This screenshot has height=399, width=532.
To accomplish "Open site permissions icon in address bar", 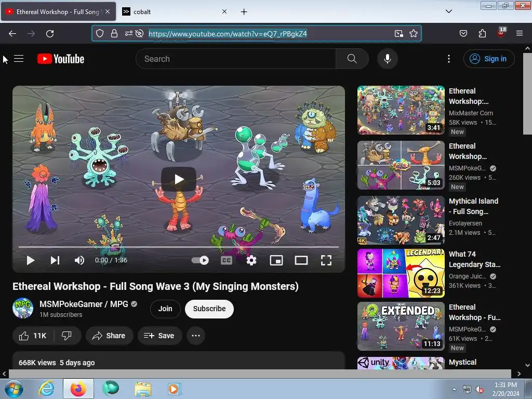I will point(129,33).
